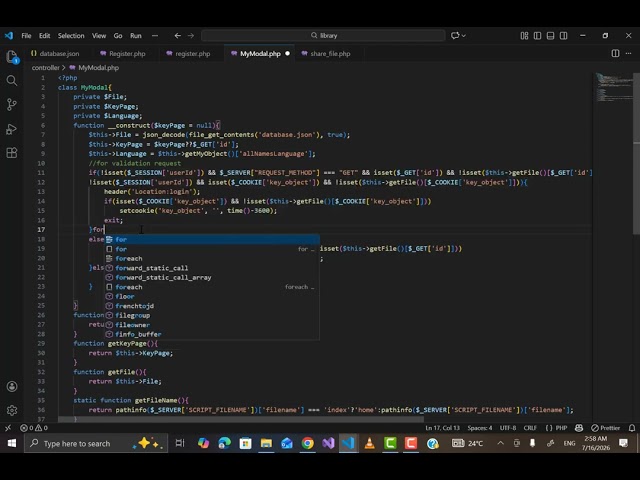Click the go back arrow
This screenshot has width=640, height=480.
(178, 36)
